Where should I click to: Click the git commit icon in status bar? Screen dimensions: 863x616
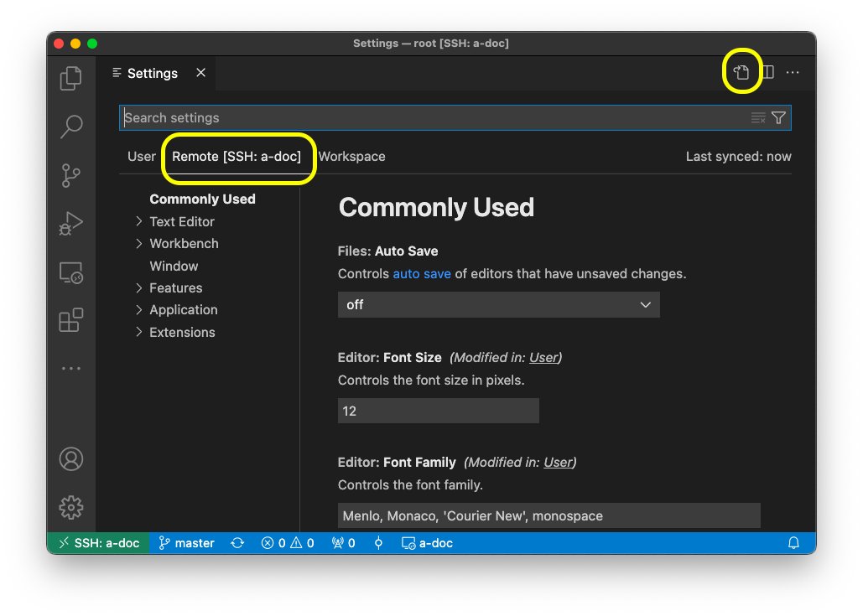tap(378, 543)
